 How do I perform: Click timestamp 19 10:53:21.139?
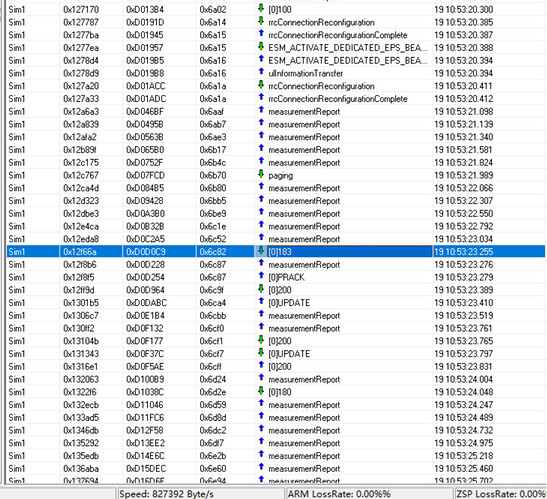464,125
